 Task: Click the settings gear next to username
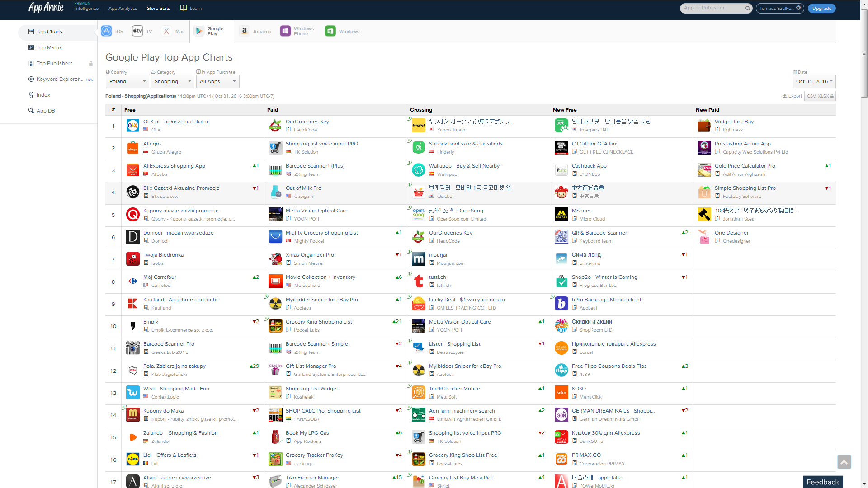tap(798, 8)
